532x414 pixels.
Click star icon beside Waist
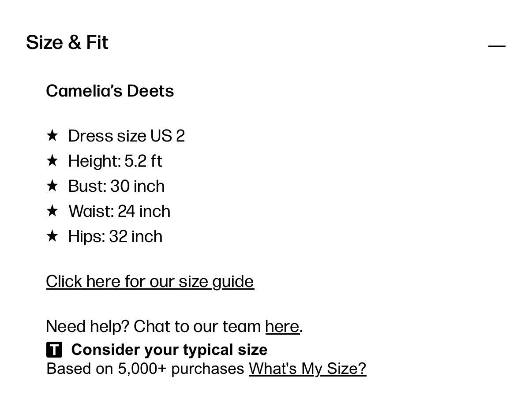coord(52,211)
